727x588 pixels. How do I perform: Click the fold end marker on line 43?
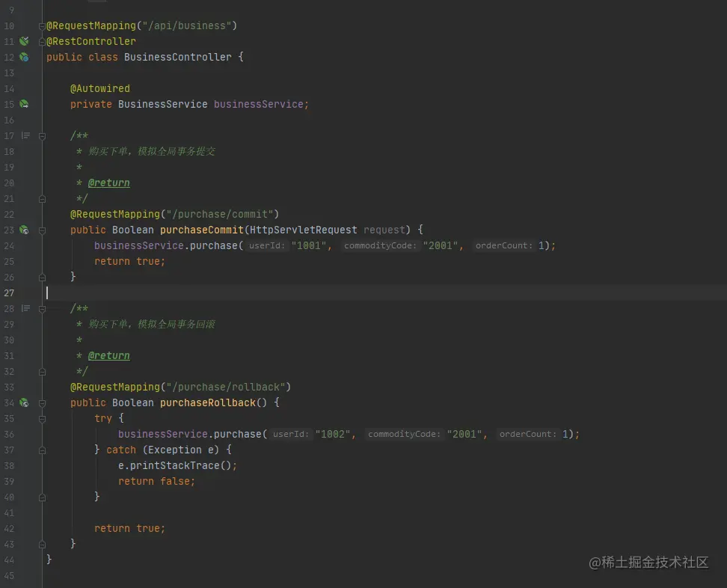[42, 545]
